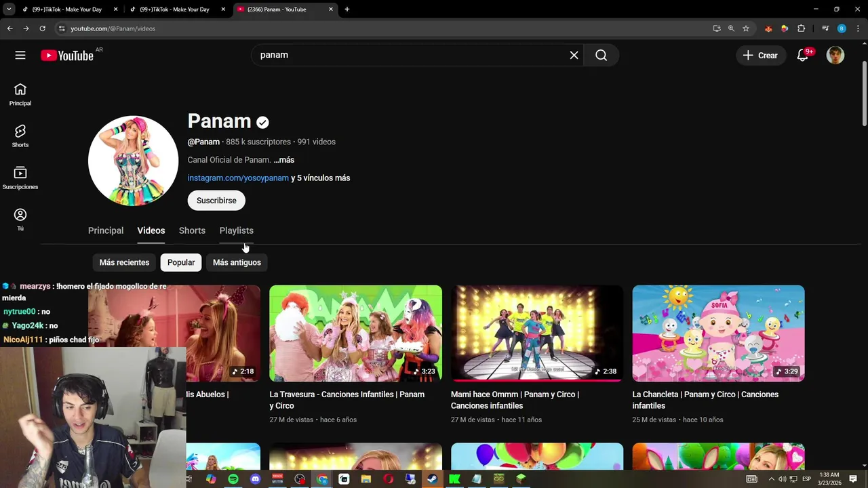Click the clock showing 1:38 AM
This screenshot has width=868, height=488.
pos(829,475)
